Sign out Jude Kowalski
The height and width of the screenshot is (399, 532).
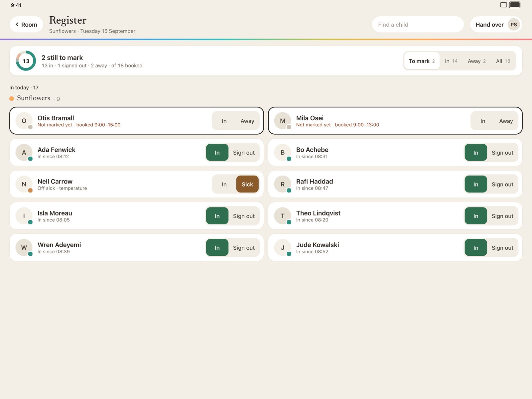pyautogui.click(x=502, y=248)
